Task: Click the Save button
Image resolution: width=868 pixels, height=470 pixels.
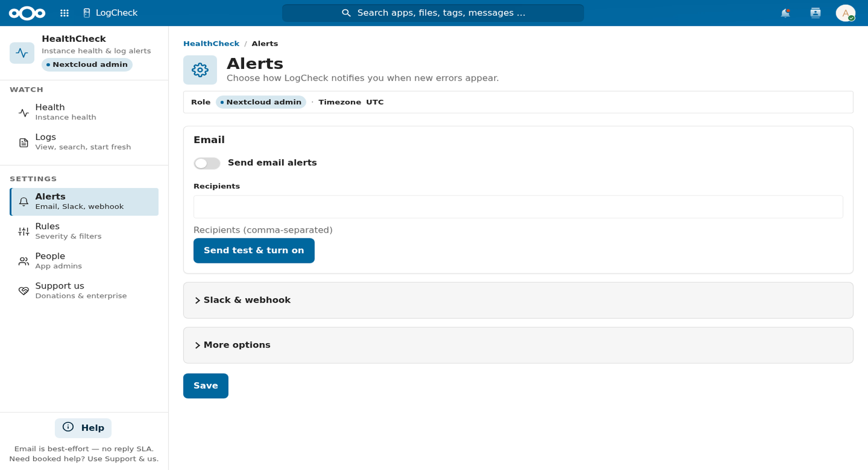Action: tap(206, 386)
